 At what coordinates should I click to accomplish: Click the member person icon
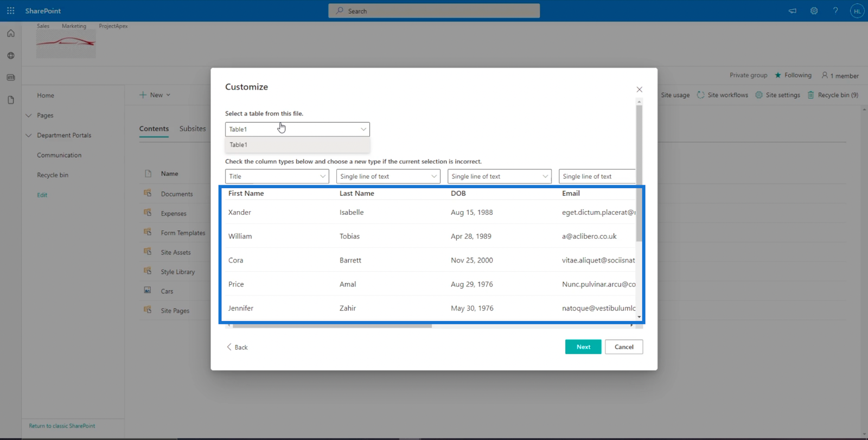(825, 75)
